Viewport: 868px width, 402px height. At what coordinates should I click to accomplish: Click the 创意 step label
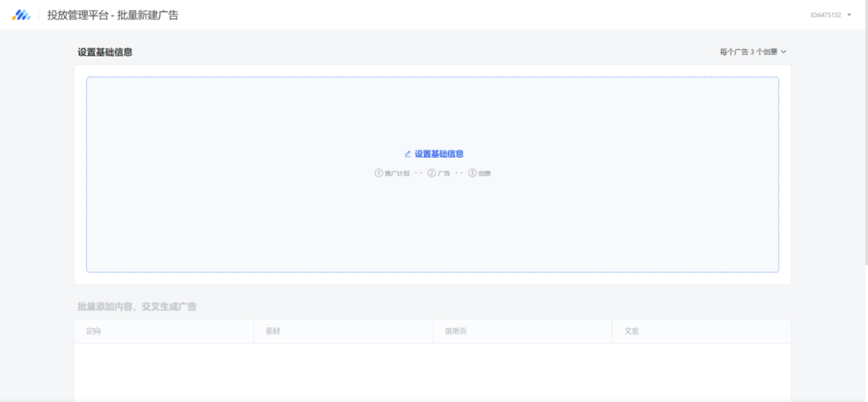click(485, 174)
